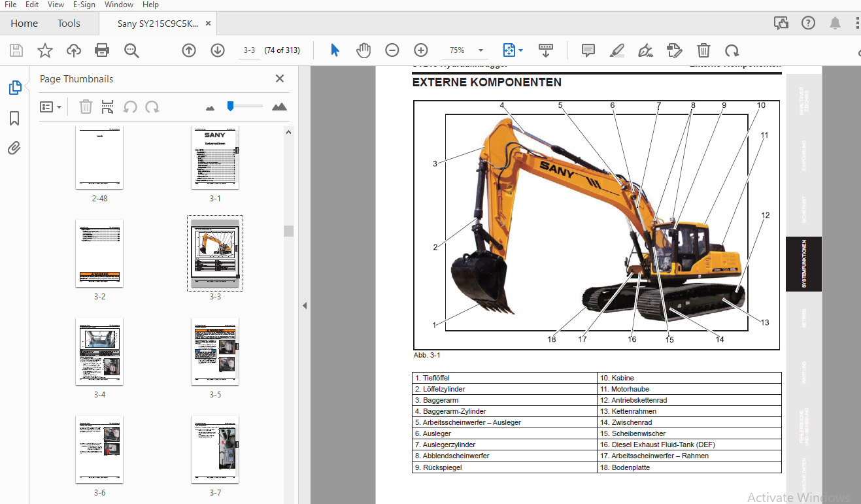Rotate the page with the rotate icon
The height and width of the screenshot is (504, 861).
coord(732,50)
